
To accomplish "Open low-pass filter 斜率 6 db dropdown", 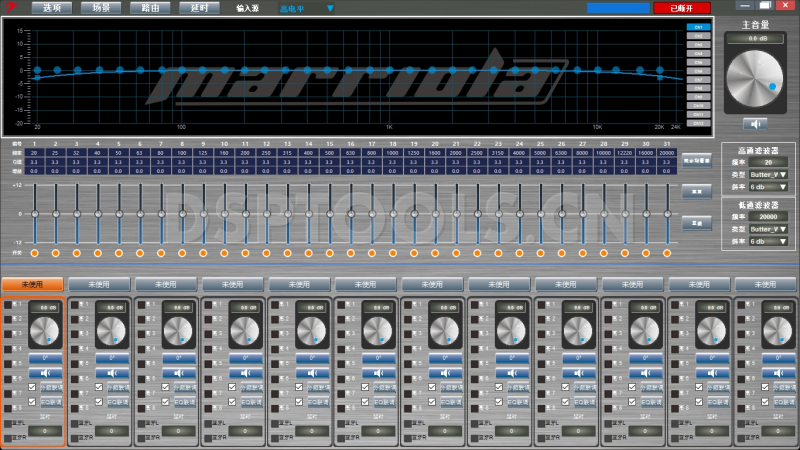I will coord(768,241).
